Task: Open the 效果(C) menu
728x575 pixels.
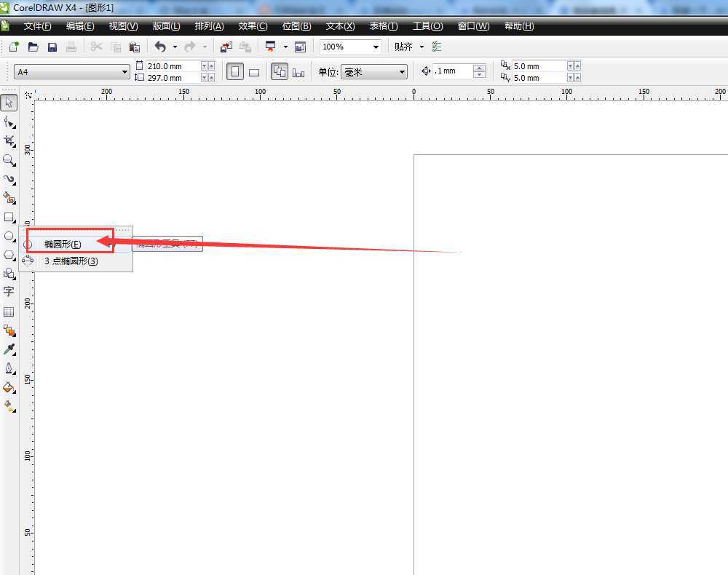Action: pos(253,26)
